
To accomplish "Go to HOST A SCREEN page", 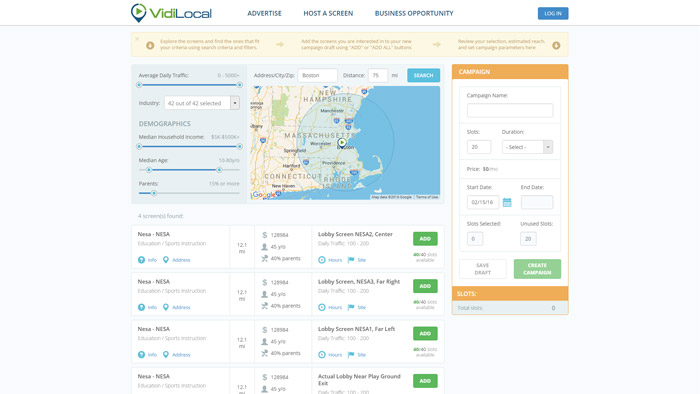I will 328,13.
